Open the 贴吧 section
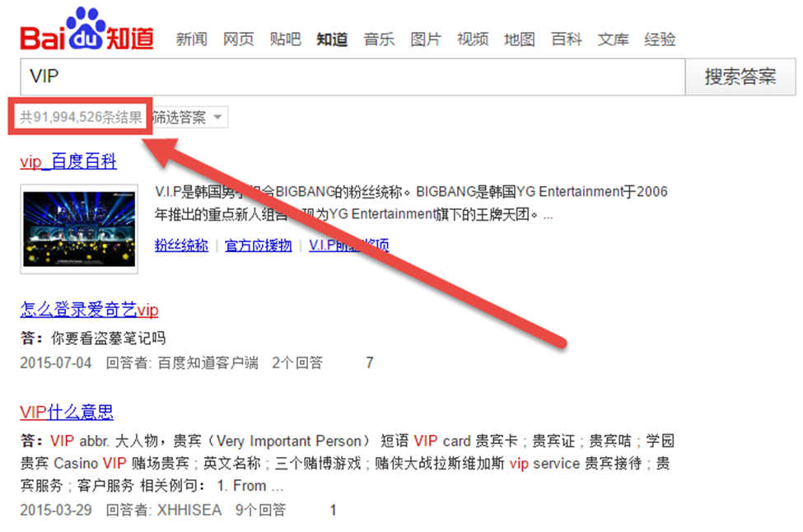The width and height of the screenshot is (803, 532). pyautogui.click(x=285, y=38)
